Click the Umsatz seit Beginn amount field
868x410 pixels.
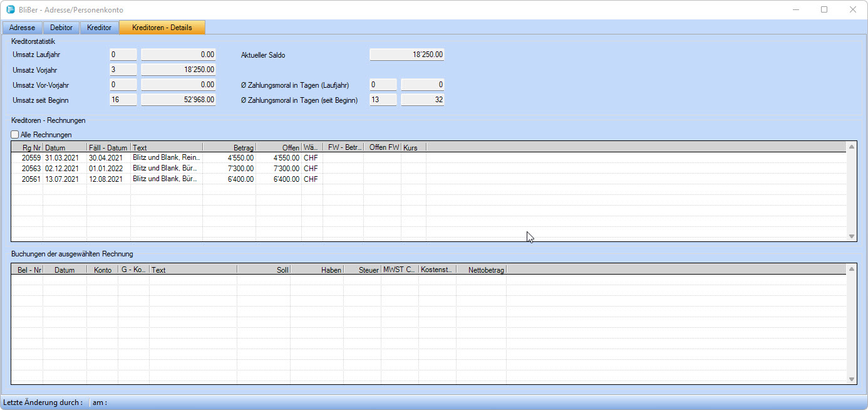pyautogui.click(x=178, y=100)
